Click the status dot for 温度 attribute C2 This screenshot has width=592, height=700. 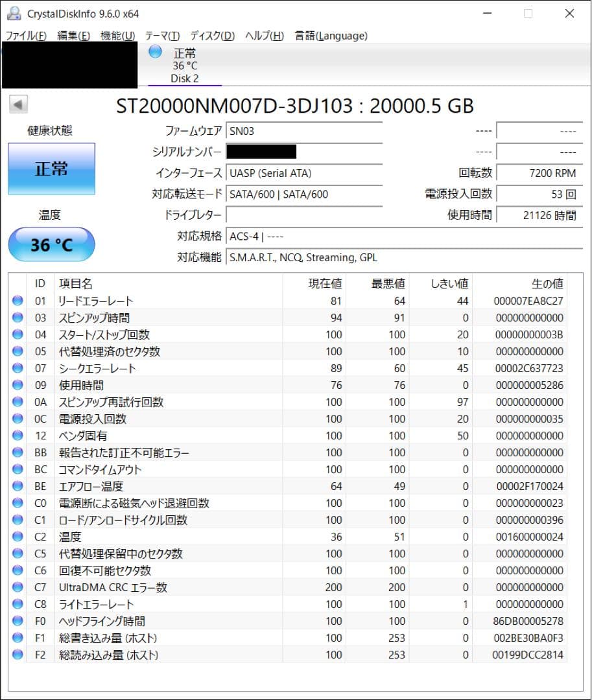16,537
